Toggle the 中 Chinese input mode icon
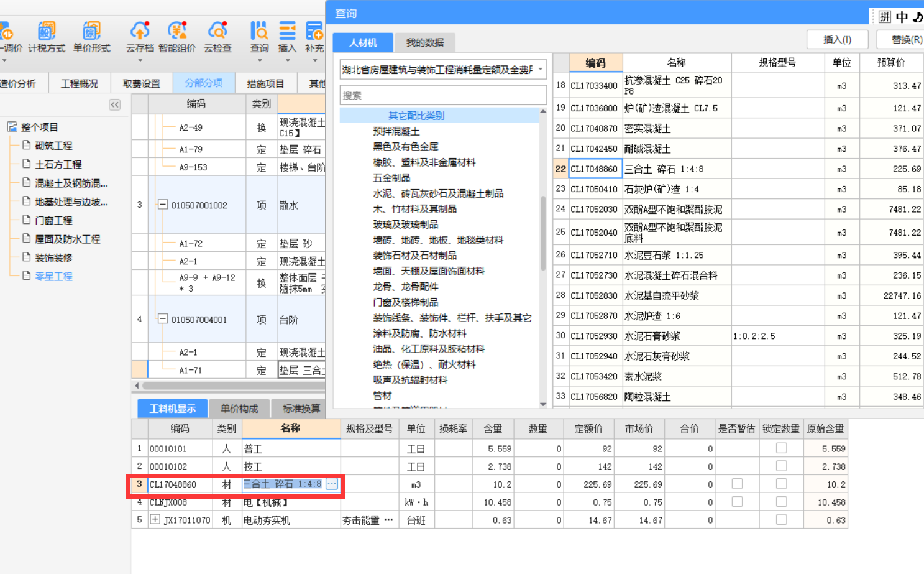Screen dimensions: 924x574 pyautogui.click(x=902, y=17)
